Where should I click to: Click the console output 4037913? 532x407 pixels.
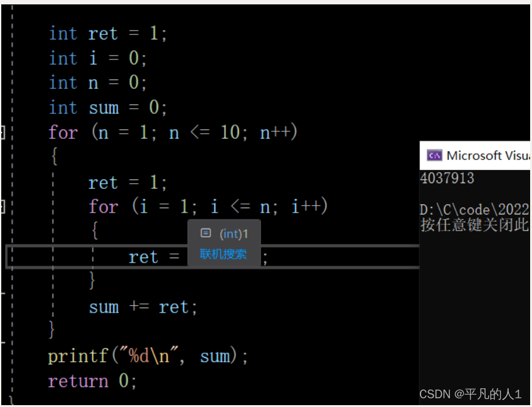click(x=447, y=178)
